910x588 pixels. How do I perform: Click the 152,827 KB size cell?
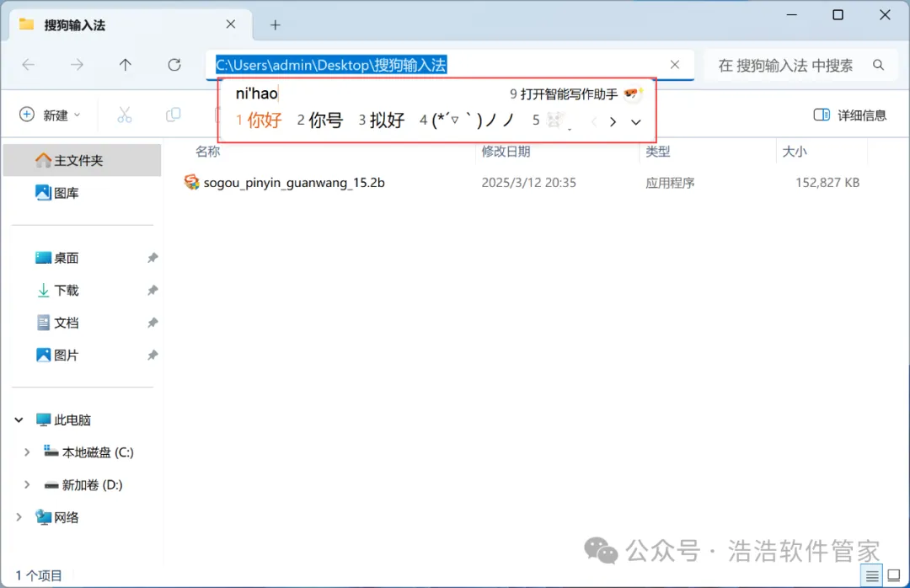click(x=827, y=183)
